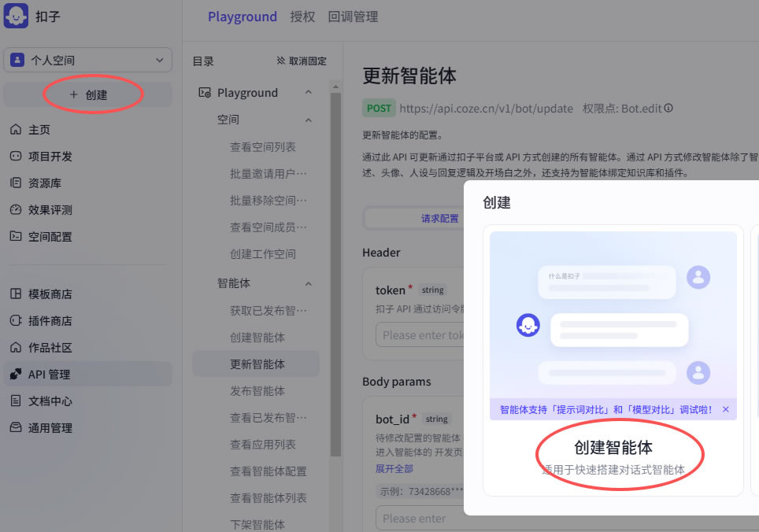The width and height of the screenshot is (759, 532).
Task: Click 取消固定 to unpin directory
Action: point(301,61)
